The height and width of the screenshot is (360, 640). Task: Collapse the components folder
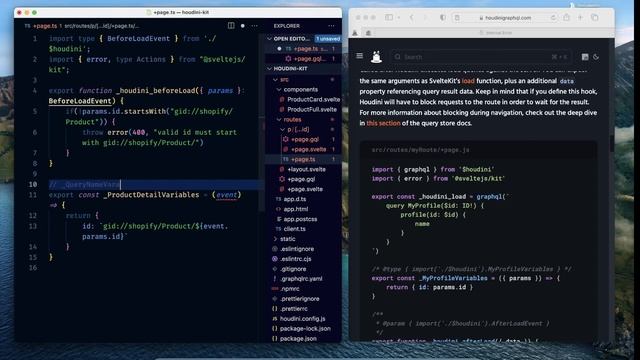[279, 89]
